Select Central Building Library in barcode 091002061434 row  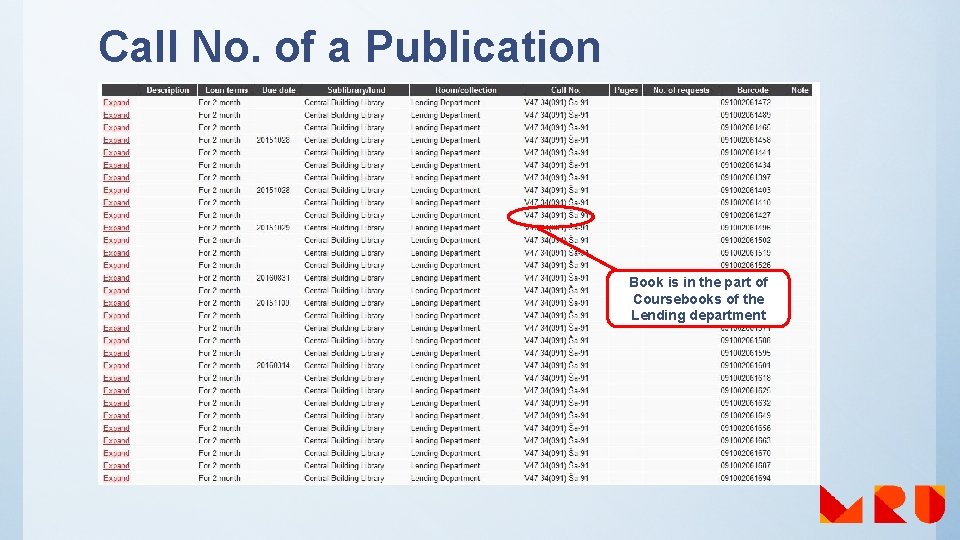(x=344, y=165)
